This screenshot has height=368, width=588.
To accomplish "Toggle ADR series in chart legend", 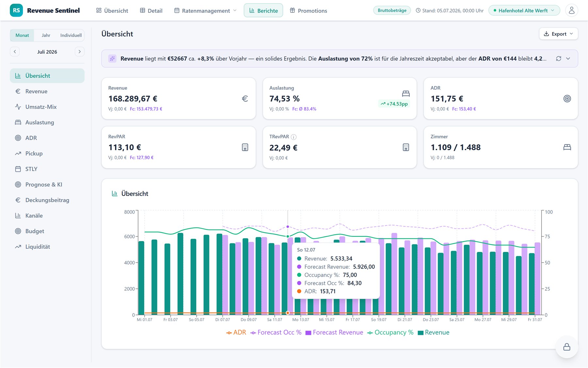I will 236,332.
